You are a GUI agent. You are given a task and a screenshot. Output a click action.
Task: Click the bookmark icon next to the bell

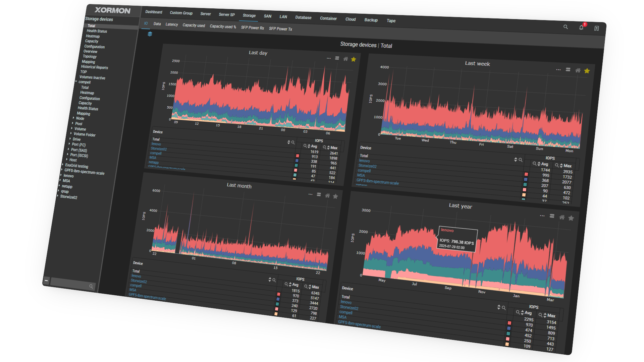click(x=597, y=28)
